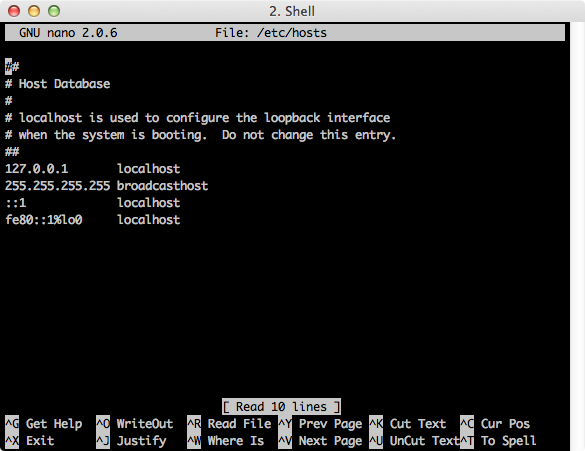
Task: Select the ^K Cut Text shortcut
Action: coord(408,424)
